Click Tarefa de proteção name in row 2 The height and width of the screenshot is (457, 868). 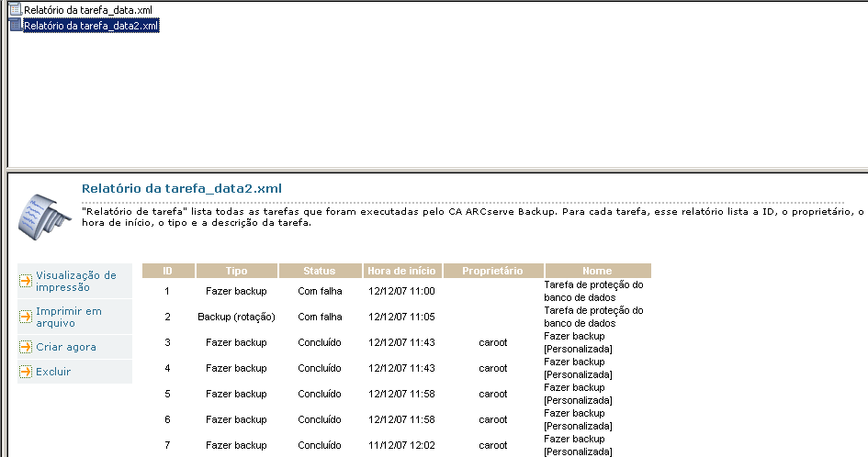click(x=593, y=317)
